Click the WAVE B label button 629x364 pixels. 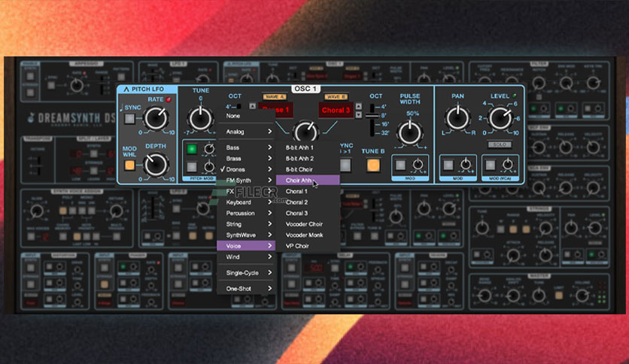[x=336, y=96]
